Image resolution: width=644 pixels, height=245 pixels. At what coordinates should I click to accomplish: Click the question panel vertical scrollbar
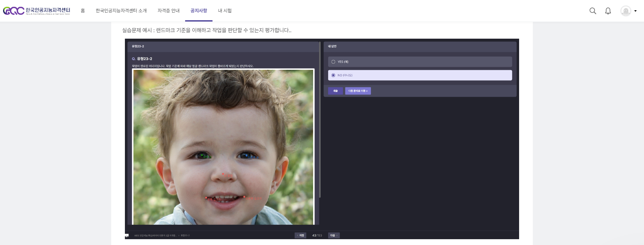pos(320,120)
